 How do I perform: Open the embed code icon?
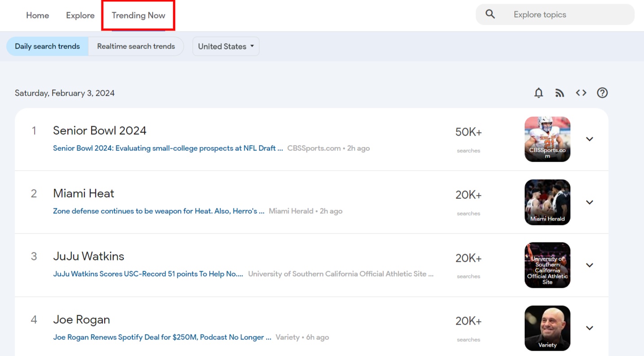[x=581, y=93]
